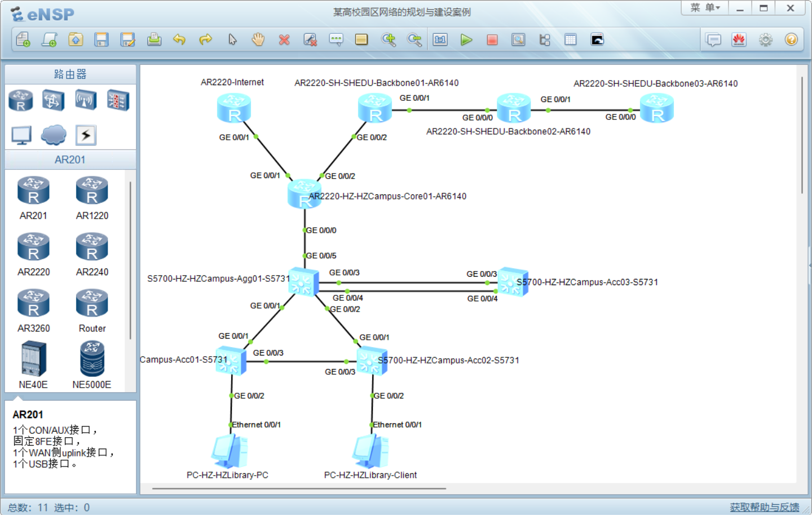Select the AR2220-Internet router node
Viewport: 812px width, 515px height.
click(x=234, y=108)
